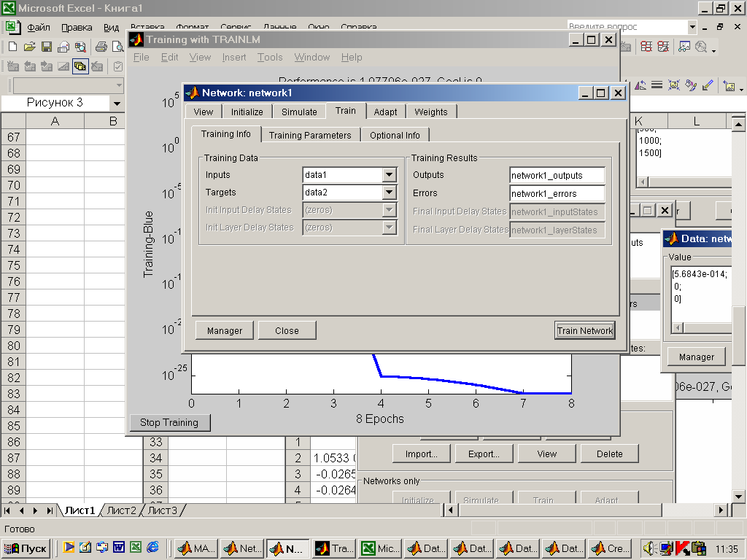747x560 pixels.
Task: Click the Kaspersky red K tray icon
Action: click(x=682, y=548)
